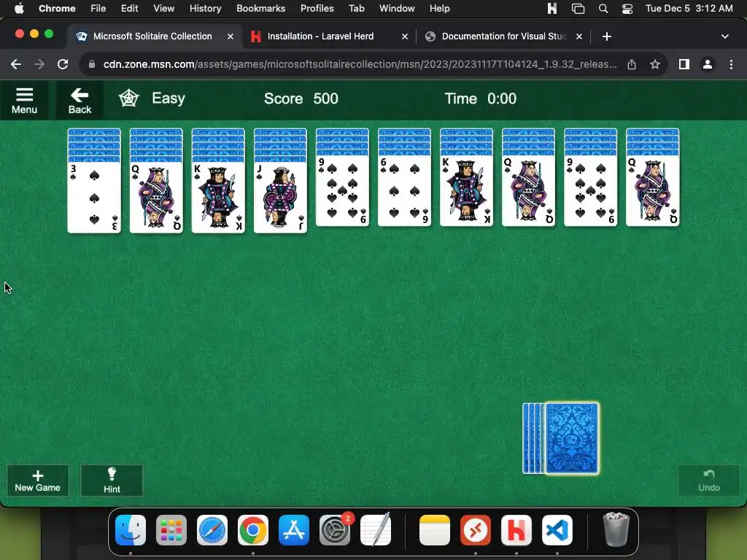Viewport: 747px width, 560px height.
Task: Open the History menu
Action: pos(205,8)
